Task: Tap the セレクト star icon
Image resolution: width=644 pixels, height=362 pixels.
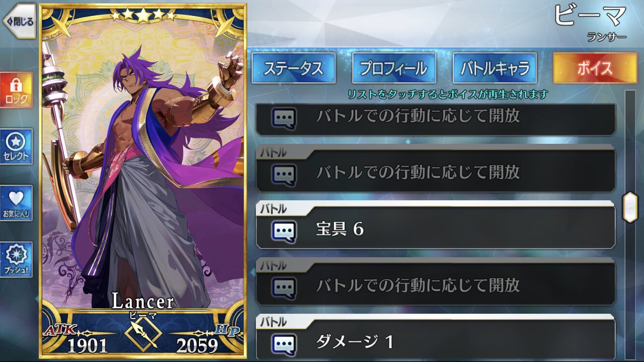Action: [x=16, y=147]
